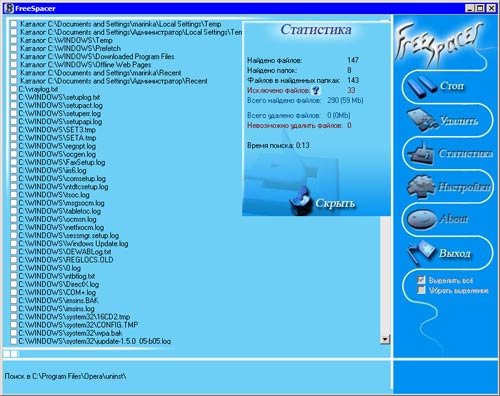Select the C:\WINDOWS\0.log entry text
This screenshot has width=500, height=396.
point(50,268)
